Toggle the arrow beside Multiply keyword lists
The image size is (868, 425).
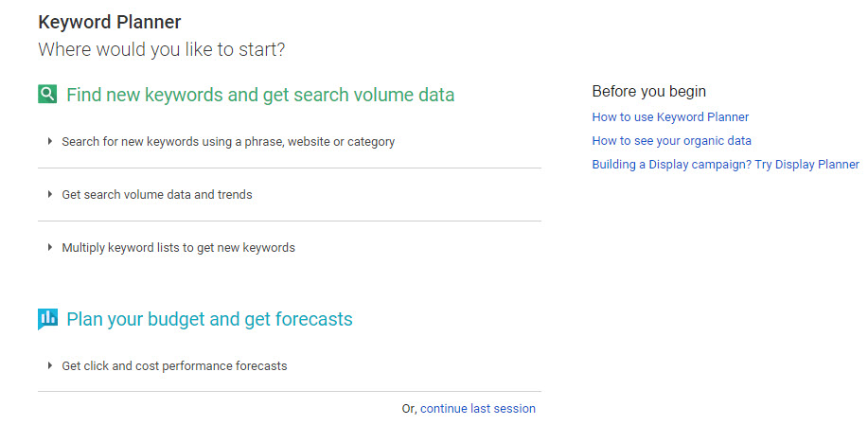[x=50, y=247]
